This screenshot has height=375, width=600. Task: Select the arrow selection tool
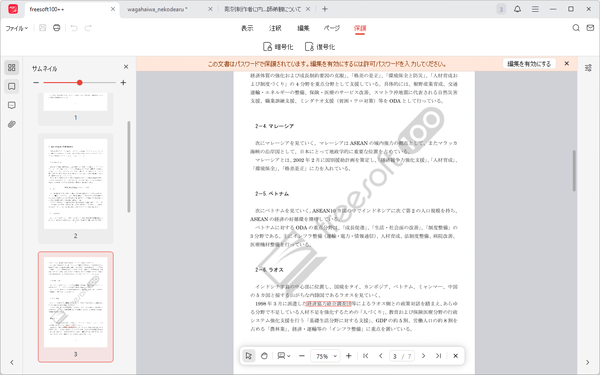[249, 356]
